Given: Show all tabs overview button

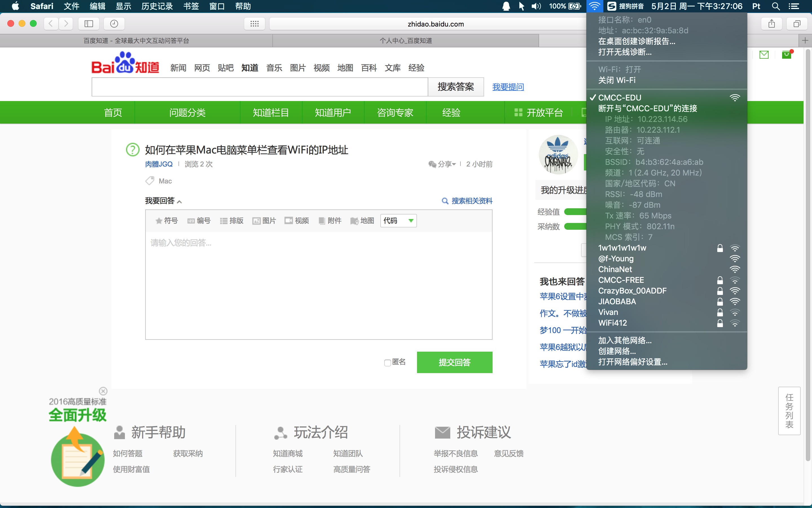Looking at the screenshot, I should click(797, 23).
